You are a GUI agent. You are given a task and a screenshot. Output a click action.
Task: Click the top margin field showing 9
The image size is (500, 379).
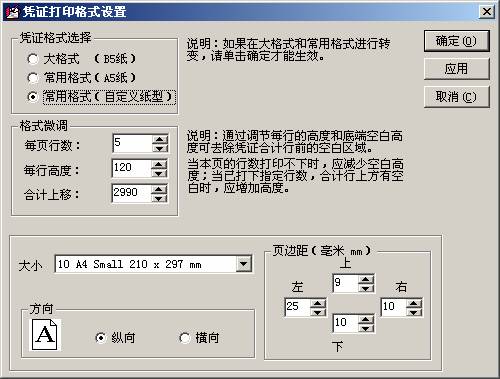[346, 284]
